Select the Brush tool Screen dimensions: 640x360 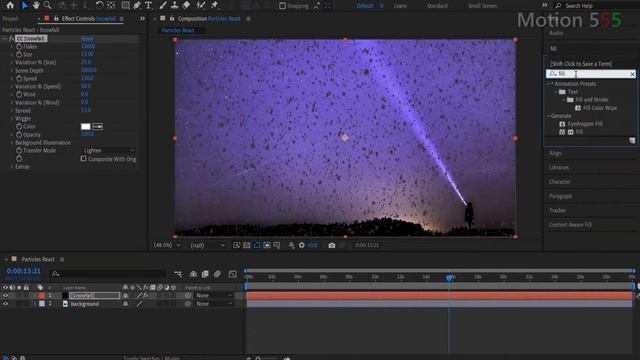tap(163, 5)
